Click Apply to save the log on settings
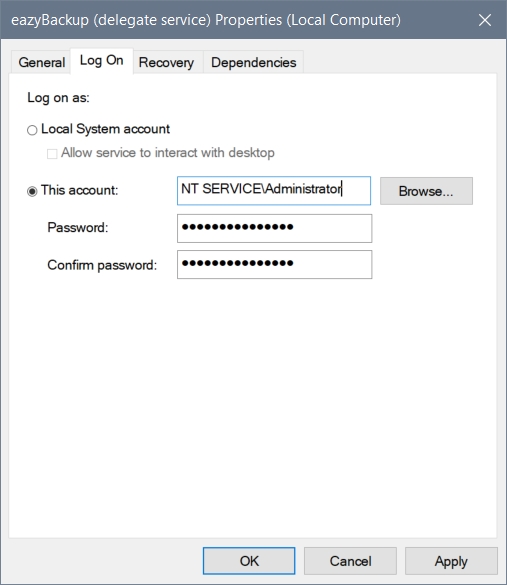507x585 pixels. [451, 561]
